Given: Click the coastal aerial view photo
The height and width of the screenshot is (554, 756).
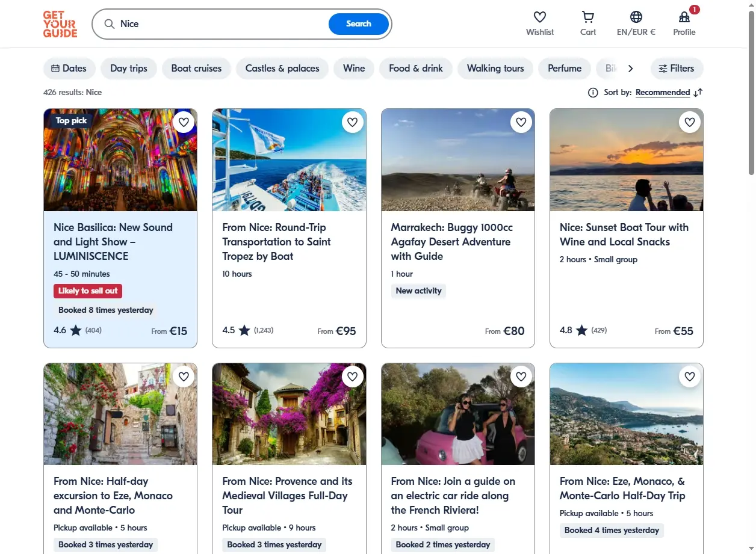Looking at the screenshot, I should [626, 414].
